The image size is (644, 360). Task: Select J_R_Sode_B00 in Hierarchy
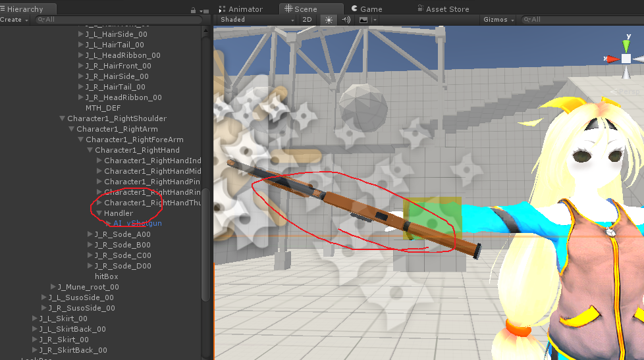point(122,245)
